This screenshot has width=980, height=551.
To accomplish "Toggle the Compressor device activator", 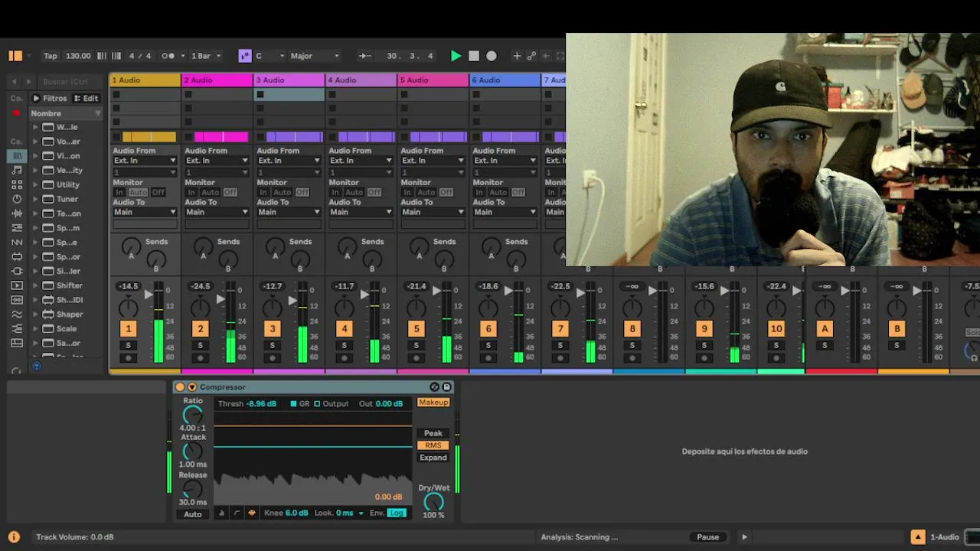I will 181,387.
